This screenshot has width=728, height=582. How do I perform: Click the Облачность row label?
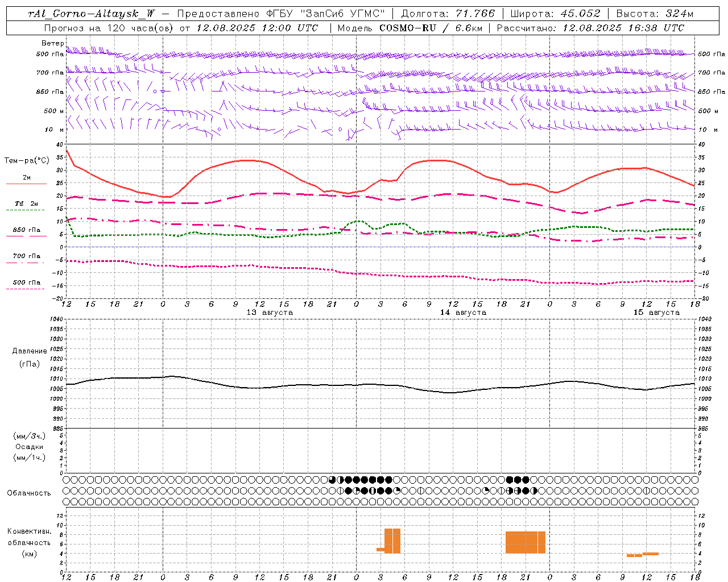(29, 493)
